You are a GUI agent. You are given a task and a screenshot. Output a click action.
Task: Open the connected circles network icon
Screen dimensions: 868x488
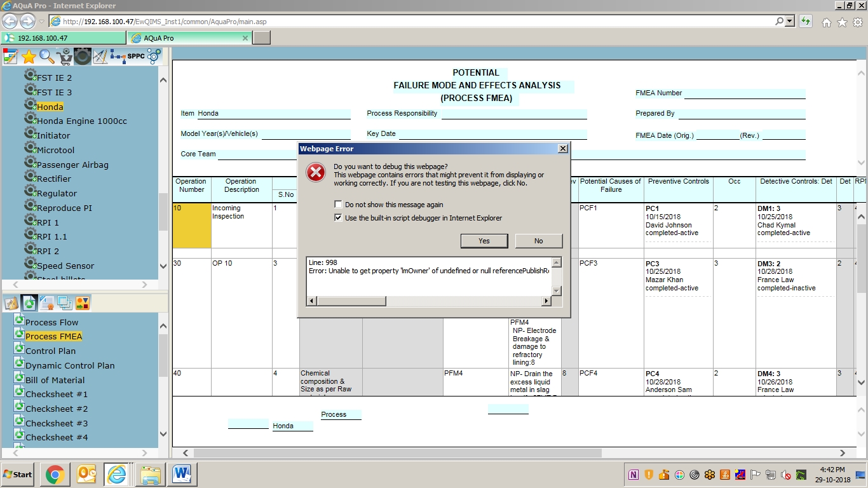(154, 57)
